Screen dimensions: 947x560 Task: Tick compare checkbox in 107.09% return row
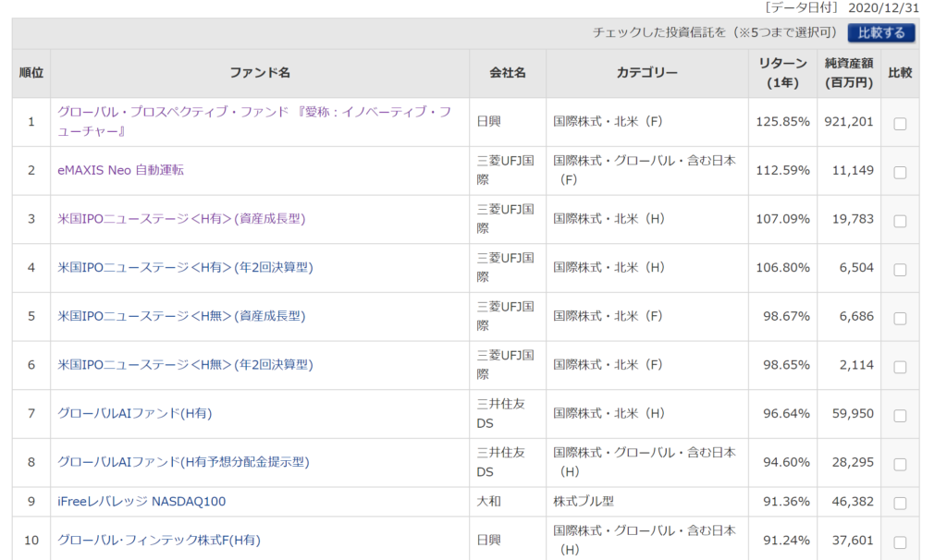point(900,221)
